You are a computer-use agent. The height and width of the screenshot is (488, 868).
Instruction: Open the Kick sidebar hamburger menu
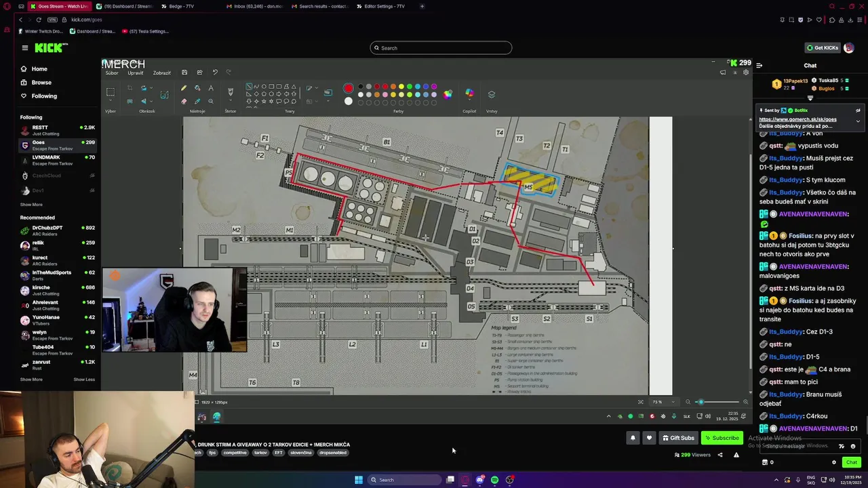pos(25,47)
